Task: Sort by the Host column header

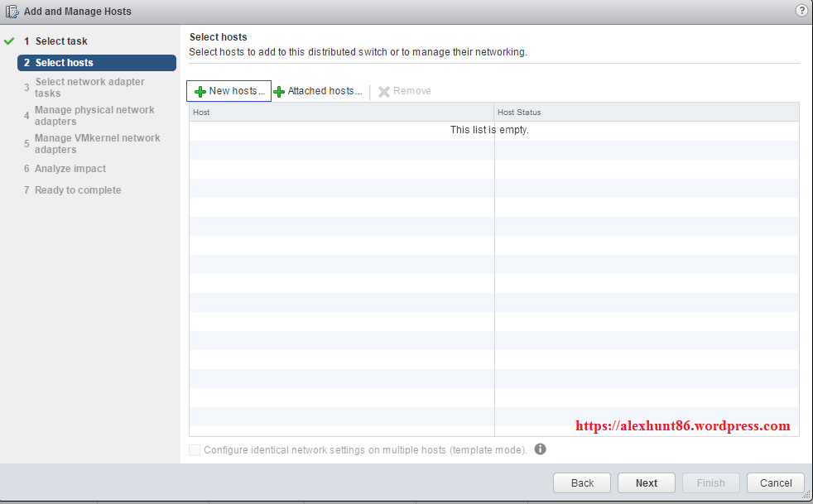Action: [x=341, y=112]
